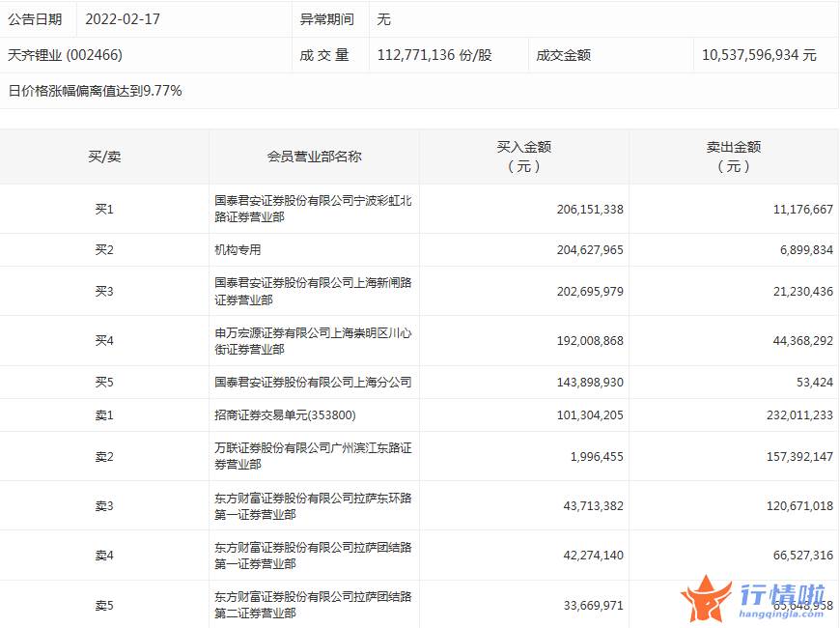Select the 买5 row label

pos(104,383)
